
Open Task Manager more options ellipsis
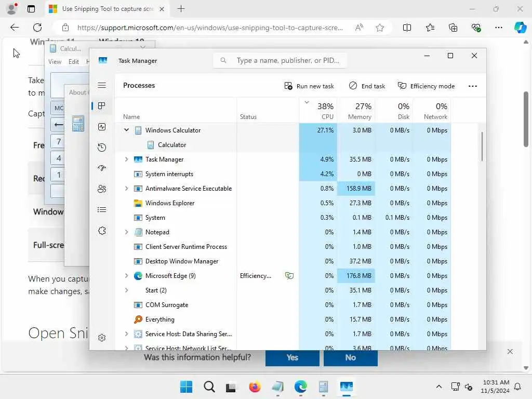click(473, 86)
